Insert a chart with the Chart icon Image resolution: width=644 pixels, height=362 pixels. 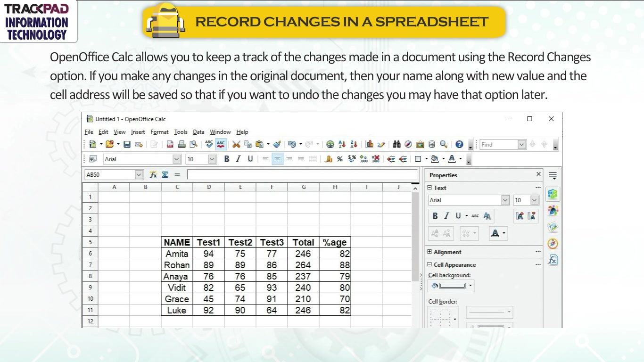click(370, 144)
